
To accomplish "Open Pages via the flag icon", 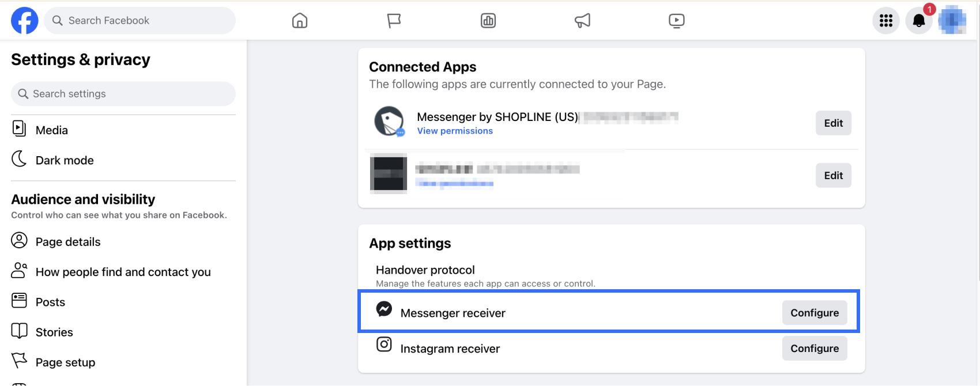I will coord(394,21).
